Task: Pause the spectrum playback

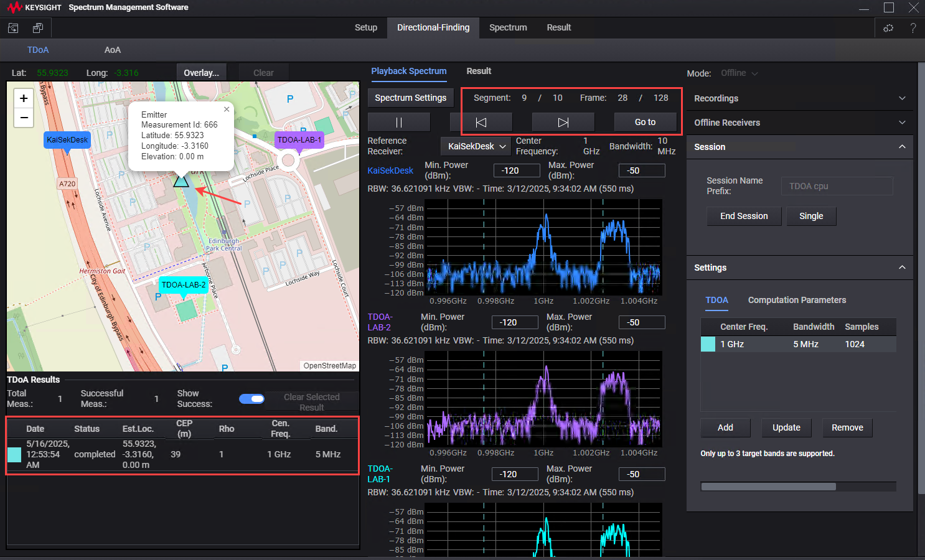Action: [399, 123]
